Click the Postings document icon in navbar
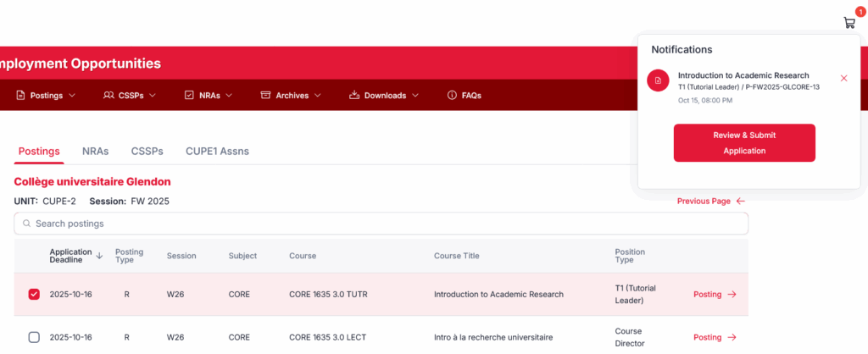The height and width of the screenshot is (354, 868). [20, 95]
